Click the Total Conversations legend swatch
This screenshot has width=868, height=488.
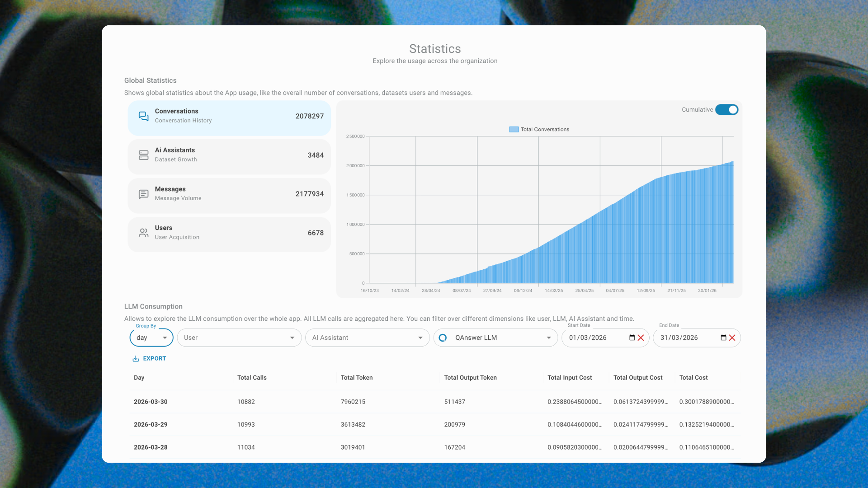[514, 130]
